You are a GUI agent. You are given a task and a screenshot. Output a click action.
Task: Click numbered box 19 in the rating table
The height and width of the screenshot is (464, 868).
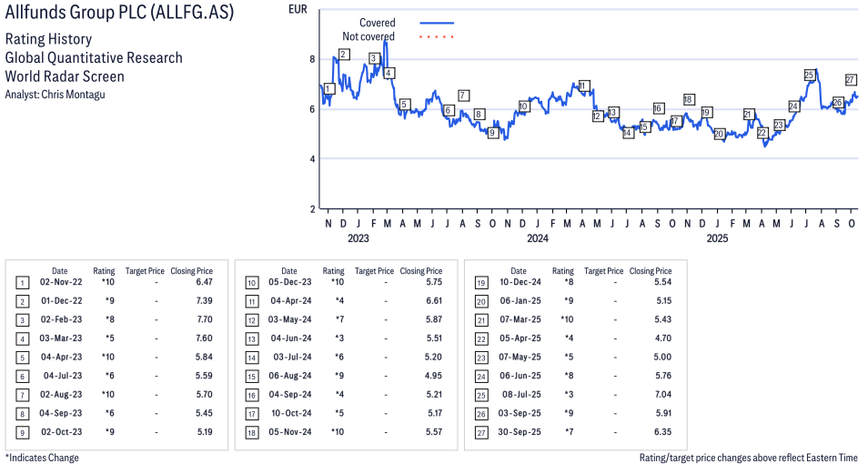pos(480,284)
